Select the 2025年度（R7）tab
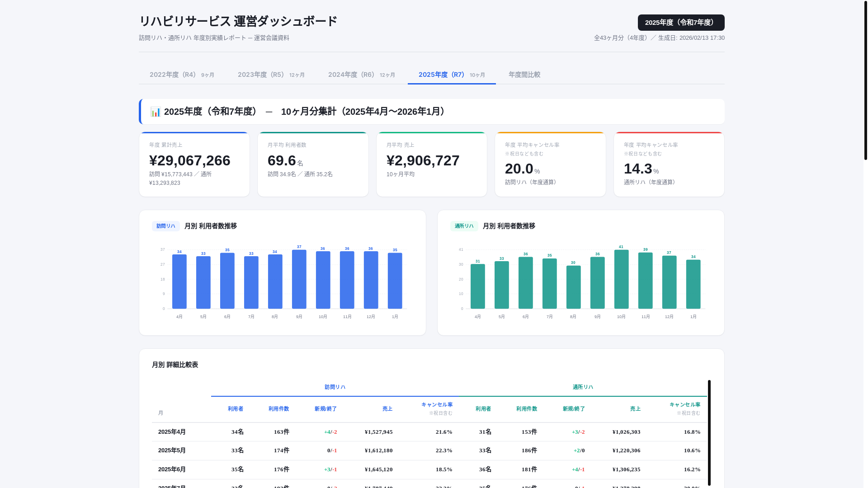 click(452, 75)
